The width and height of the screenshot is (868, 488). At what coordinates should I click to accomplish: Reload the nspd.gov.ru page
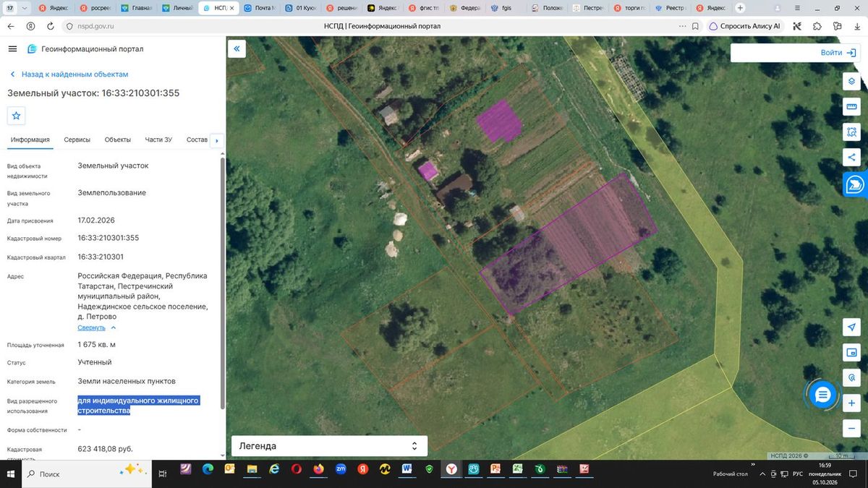click(50, 26)
